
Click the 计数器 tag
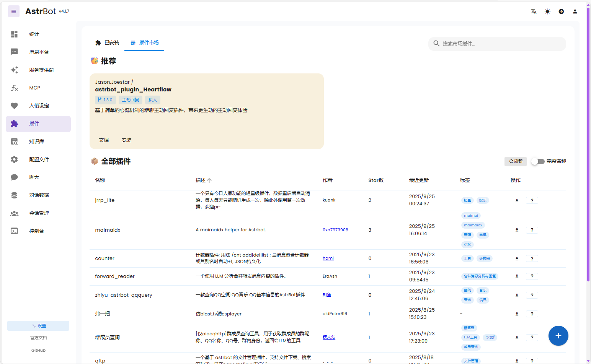[x=485, y=258]
